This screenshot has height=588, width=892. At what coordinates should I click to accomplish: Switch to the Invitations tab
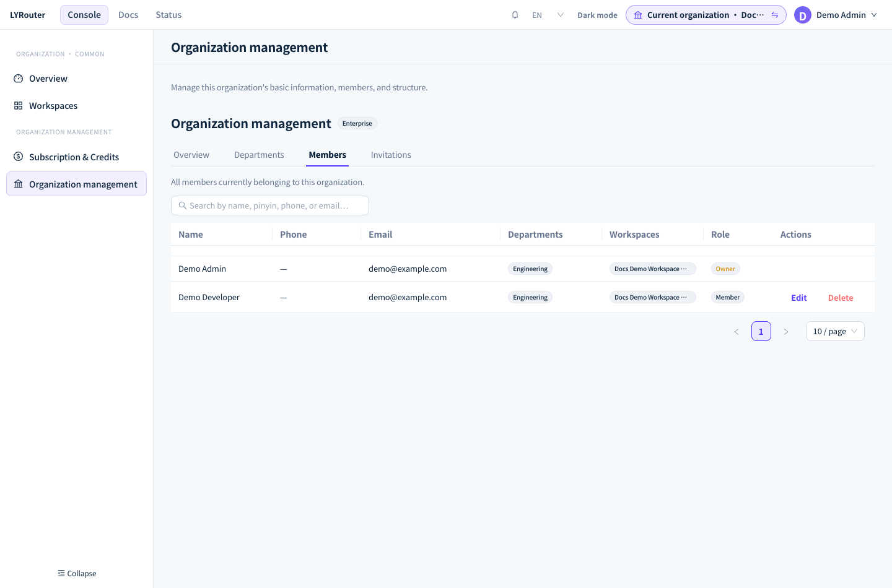click(x=391, y=155)
